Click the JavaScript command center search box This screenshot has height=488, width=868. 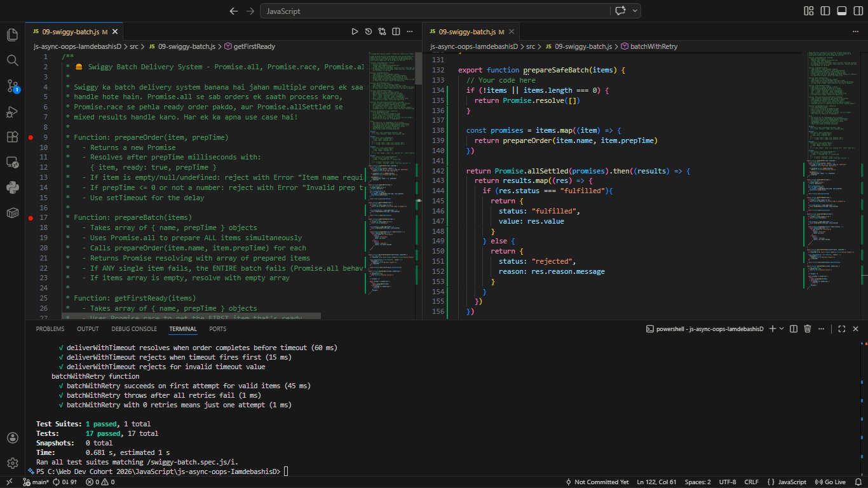[x=433, y=11]
